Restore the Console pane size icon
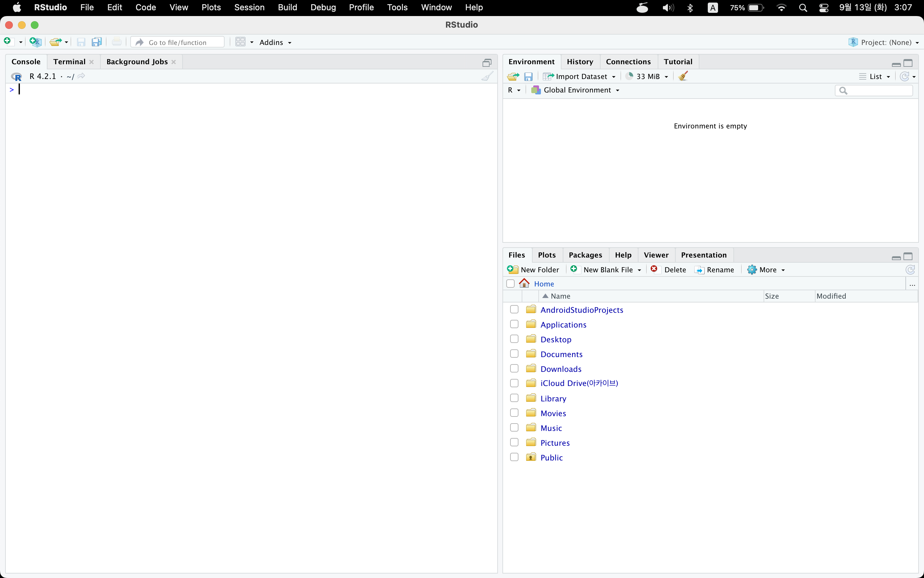This screenshot has width=924, height=578. [487, 63]
